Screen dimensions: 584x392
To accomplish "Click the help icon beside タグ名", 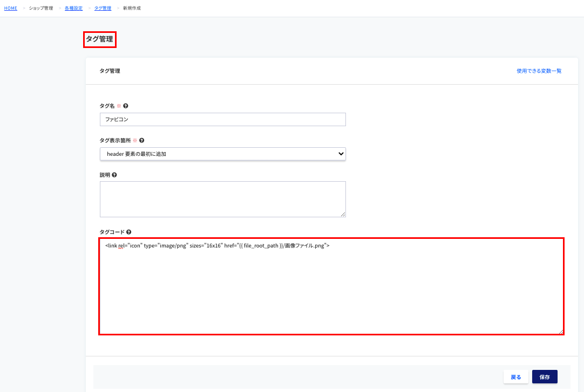I will coord(126,106).
